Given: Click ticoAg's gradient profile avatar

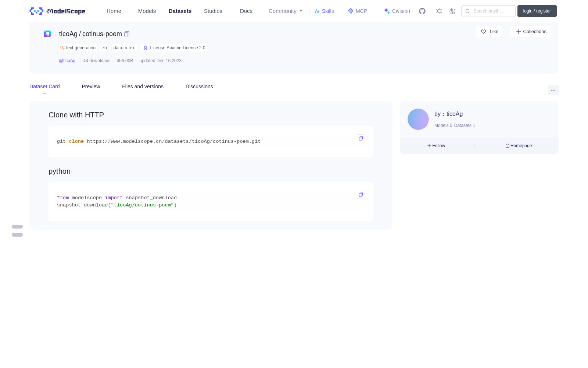Looking at the screenshot, I should (x=418, y=119).
